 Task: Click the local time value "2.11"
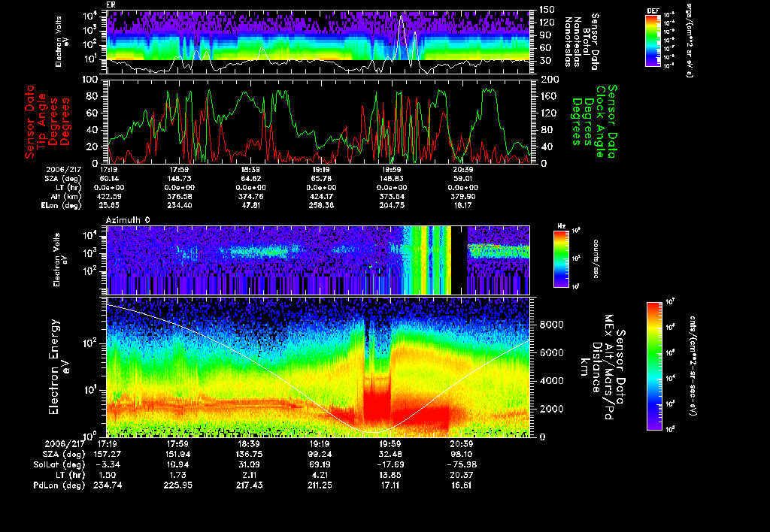coord(250,475)
